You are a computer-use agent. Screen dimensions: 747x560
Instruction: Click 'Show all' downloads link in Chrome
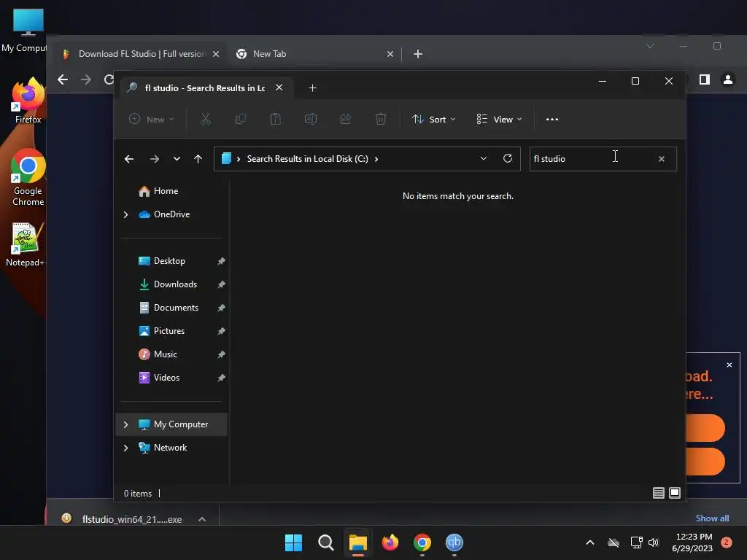click(712, 518)
